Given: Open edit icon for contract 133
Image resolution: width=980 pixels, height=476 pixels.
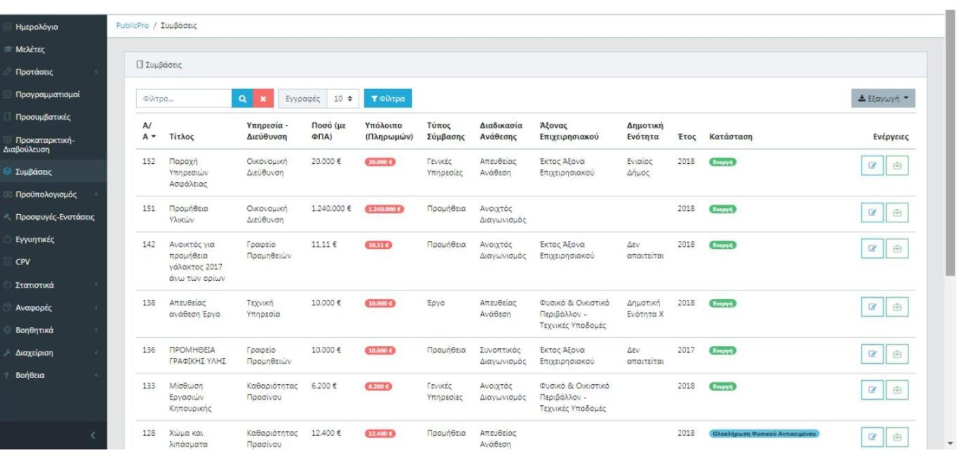Looking at the screenshot, I should (x=872, y=390).
